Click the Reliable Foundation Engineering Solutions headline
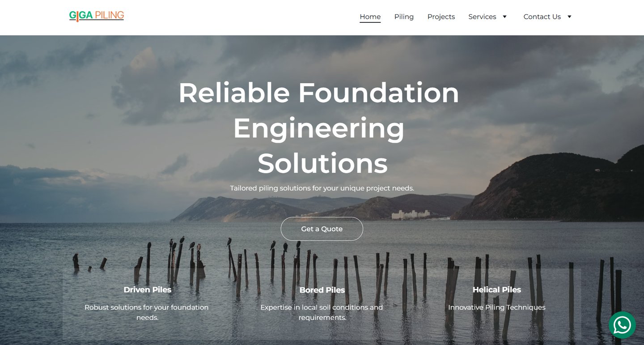Viewport: 644px width, 345px height. click(x=319, y=128)
